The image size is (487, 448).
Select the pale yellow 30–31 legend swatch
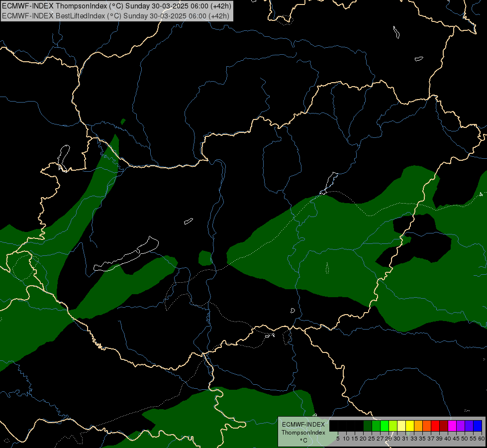[x=401, y=426]
